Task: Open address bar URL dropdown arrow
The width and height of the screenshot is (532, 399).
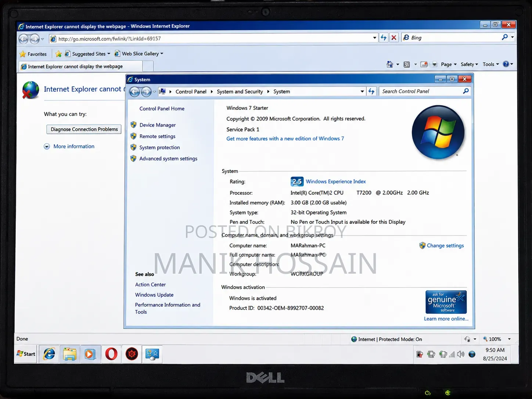Action: [374, 38]
